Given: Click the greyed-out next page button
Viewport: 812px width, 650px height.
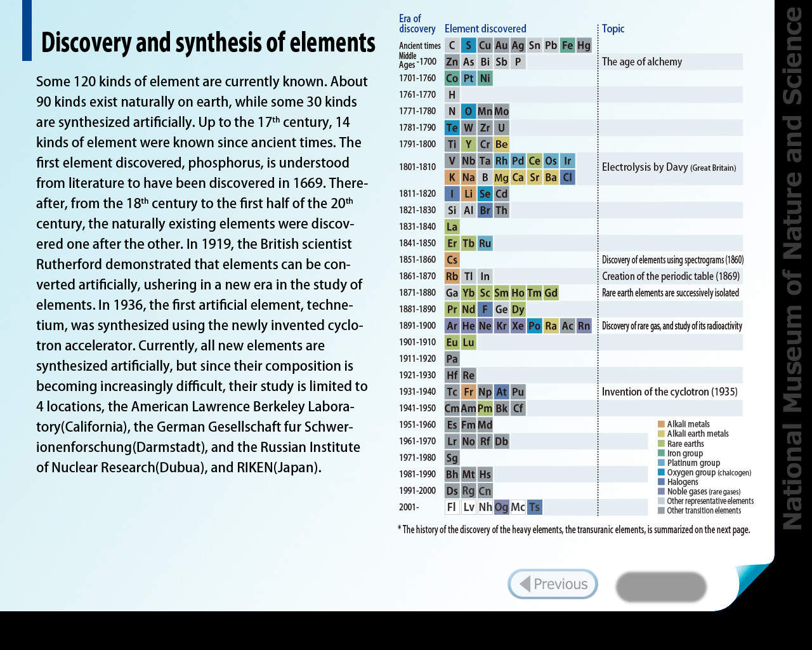Looking at the screenshot, I should [x=661, y=587].
